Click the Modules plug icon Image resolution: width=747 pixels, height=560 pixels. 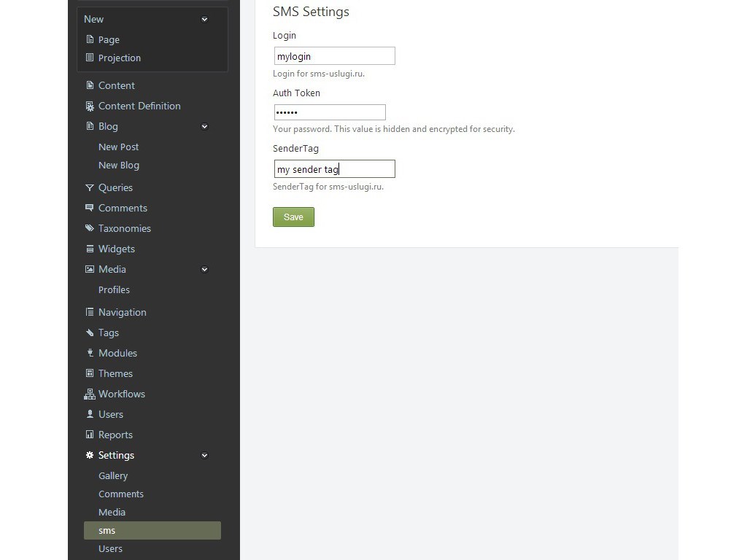[90, 353]
